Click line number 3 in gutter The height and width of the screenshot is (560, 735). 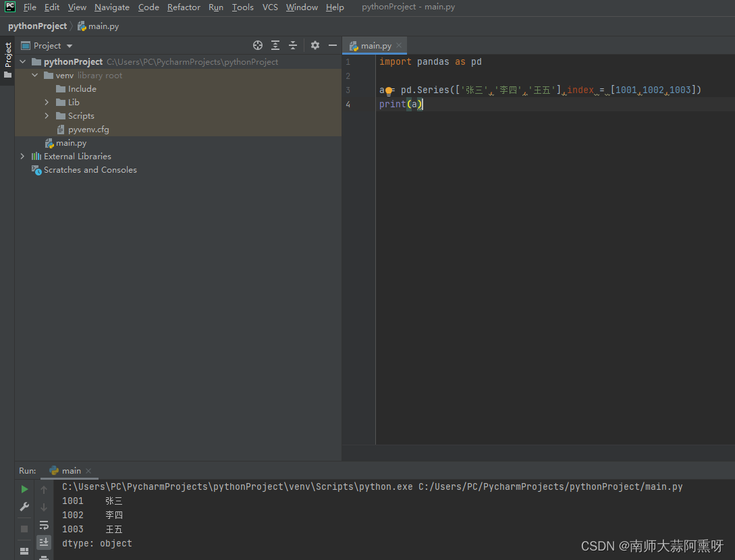348,90
